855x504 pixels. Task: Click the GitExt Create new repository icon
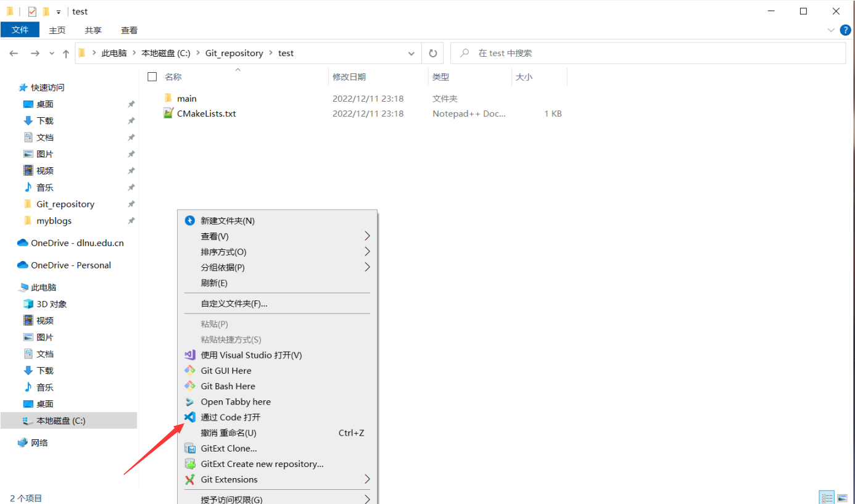(190, 464)
